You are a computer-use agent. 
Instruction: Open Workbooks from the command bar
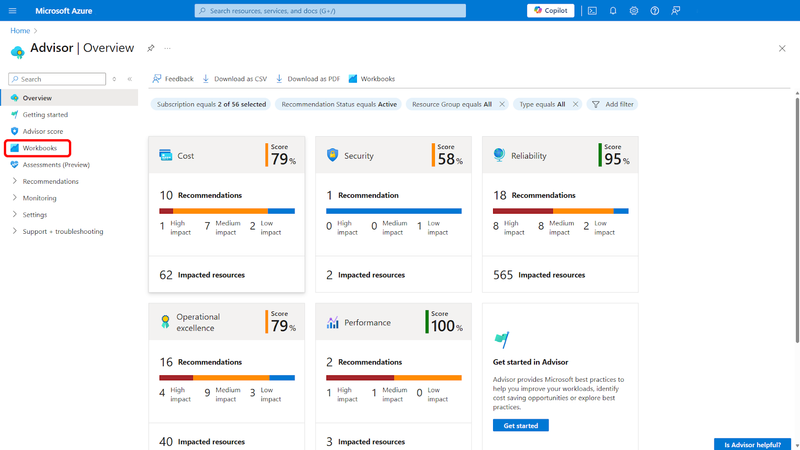[372, 79]
